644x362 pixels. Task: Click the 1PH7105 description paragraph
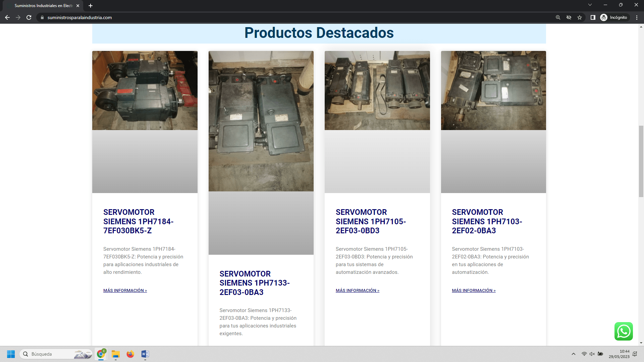point(374,260)
